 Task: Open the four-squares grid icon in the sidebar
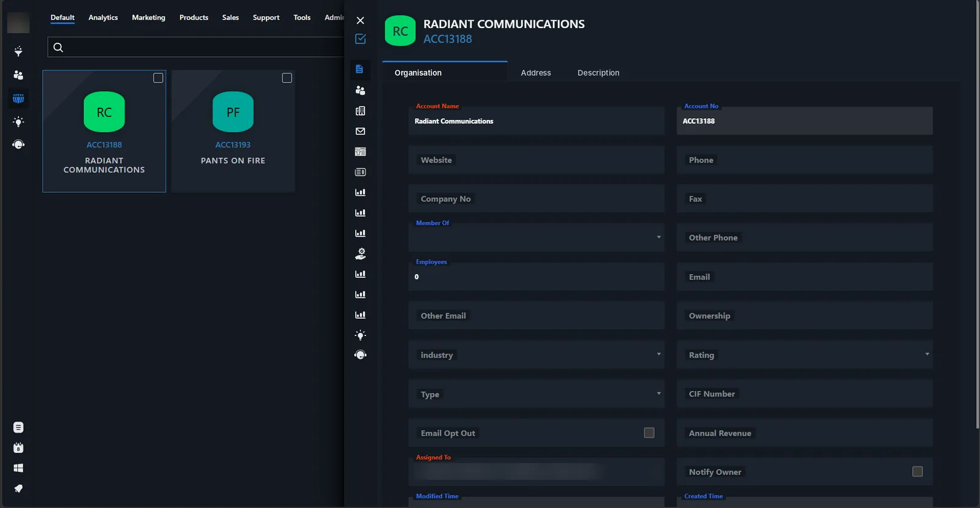(x=18, y=468)
